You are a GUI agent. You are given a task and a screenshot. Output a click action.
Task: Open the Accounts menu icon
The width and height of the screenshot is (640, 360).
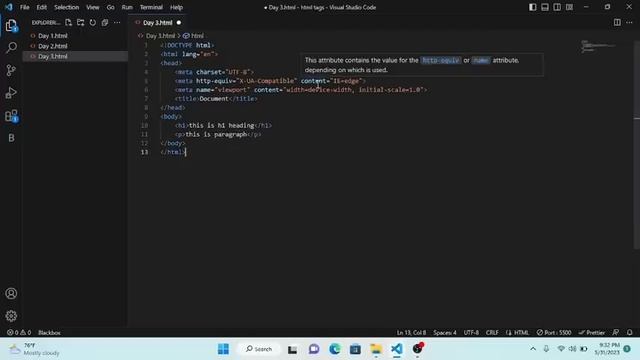[x=11, y=293]
